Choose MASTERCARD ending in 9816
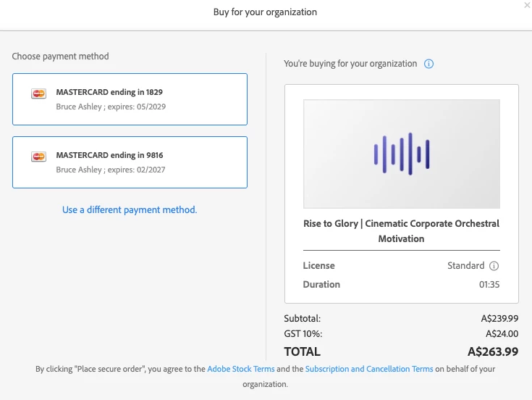 pos(130,162)
